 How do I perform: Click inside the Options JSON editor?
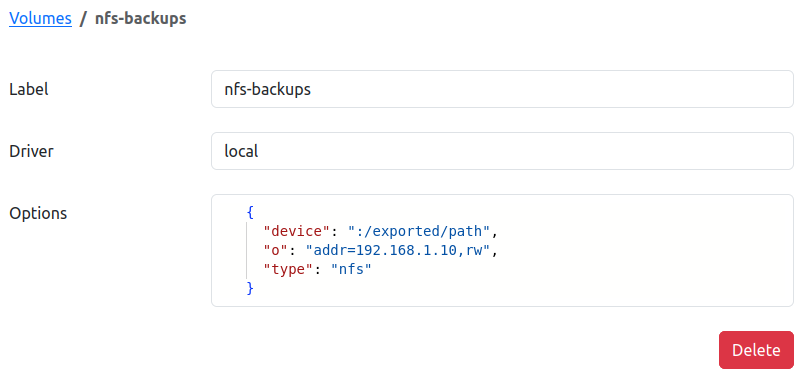[502, 251]
